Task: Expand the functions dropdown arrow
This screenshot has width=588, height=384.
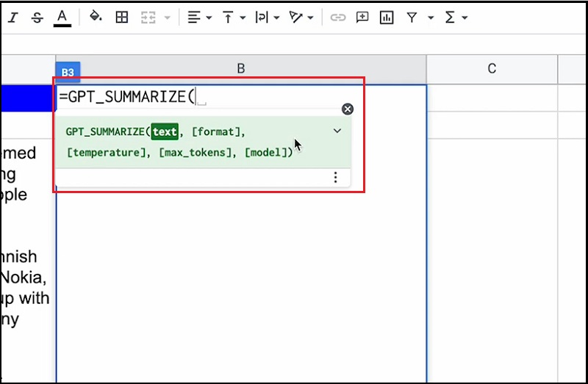Action: tap(465, 18)
